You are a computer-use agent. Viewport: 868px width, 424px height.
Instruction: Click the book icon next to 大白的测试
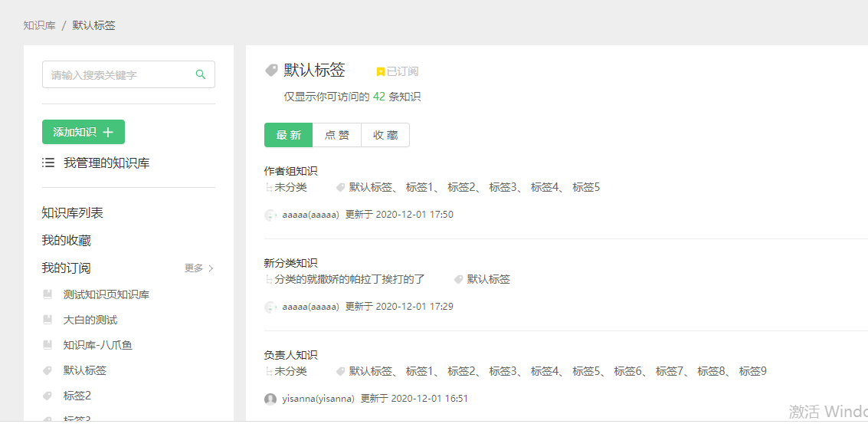[x=47, y=320]
